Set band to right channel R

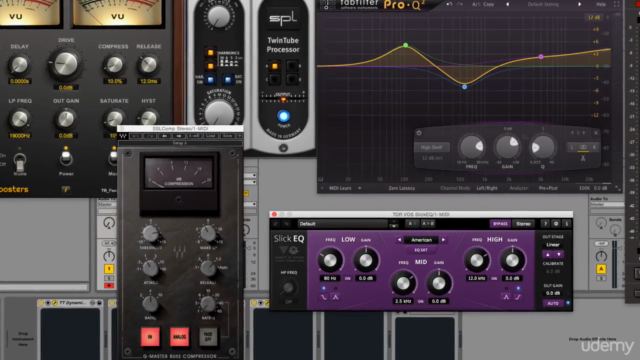pyautogui.click(x=594, y=147)
